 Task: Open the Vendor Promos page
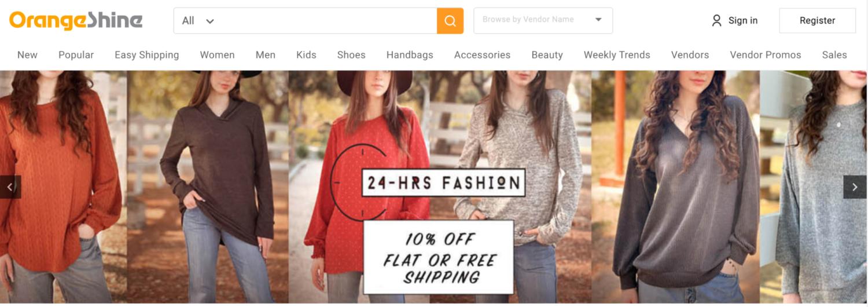tap(765, 55)
